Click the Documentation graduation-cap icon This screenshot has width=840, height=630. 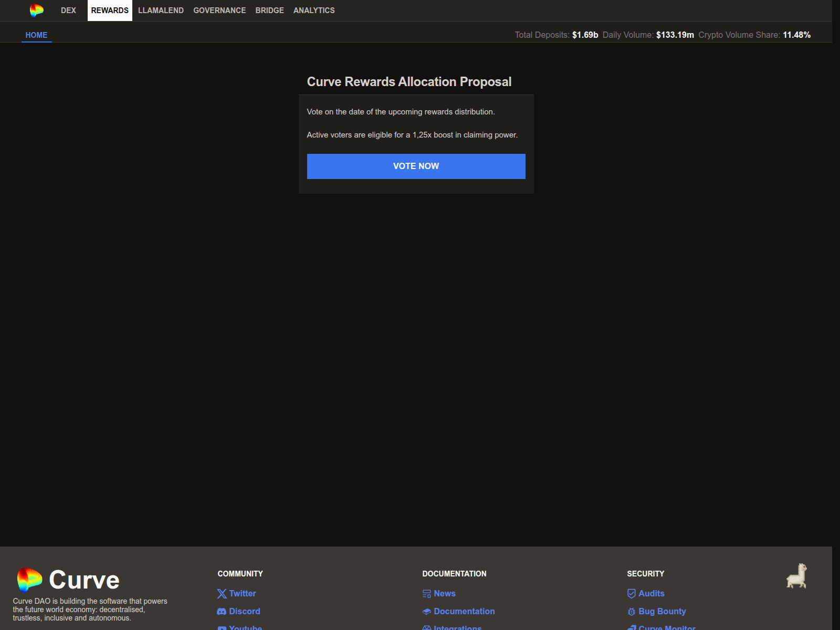[427, 612]
